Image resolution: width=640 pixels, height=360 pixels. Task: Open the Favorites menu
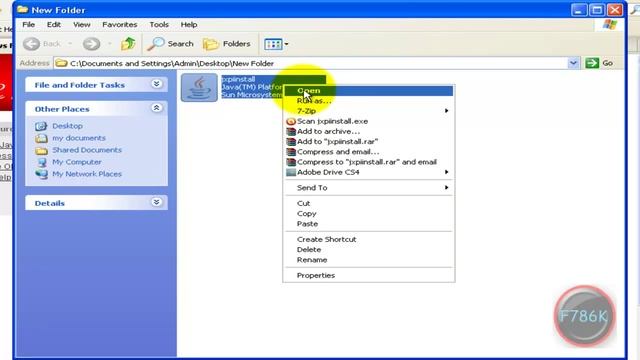[120, 24]
